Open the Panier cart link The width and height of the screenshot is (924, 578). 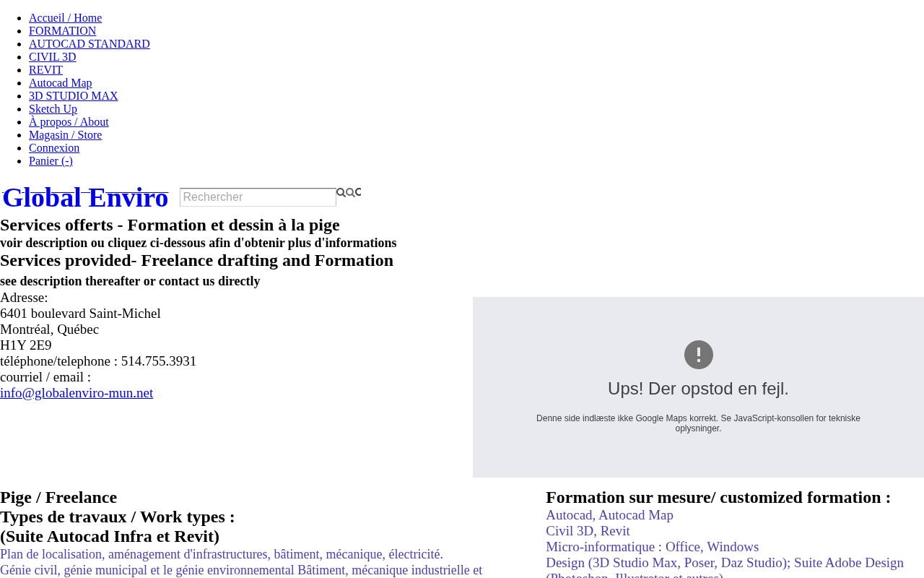pyautogui.click(x=51, y=161)
